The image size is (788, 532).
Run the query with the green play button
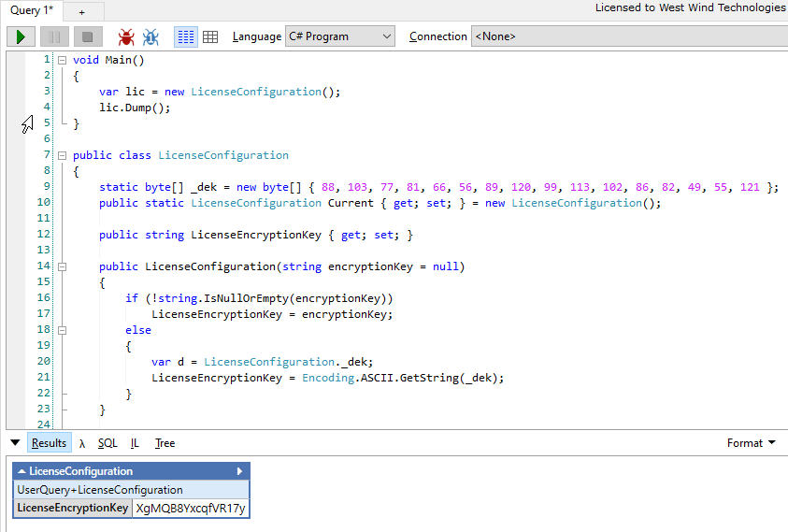(21, 36)
